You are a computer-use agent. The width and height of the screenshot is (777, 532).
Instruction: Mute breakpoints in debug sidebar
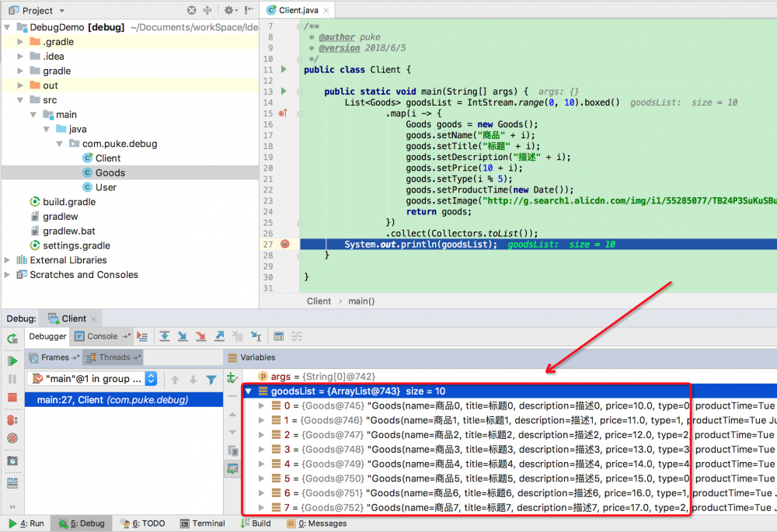tap(11, 436)
